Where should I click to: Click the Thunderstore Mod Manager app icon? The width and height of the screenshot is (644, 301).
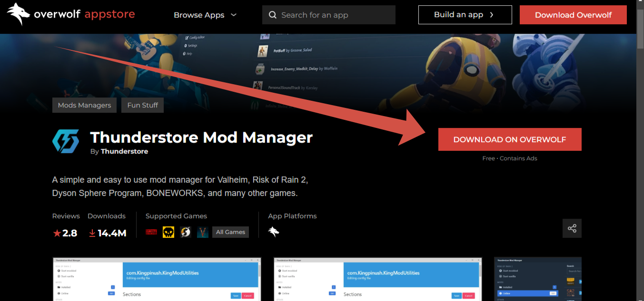(66, 141)
